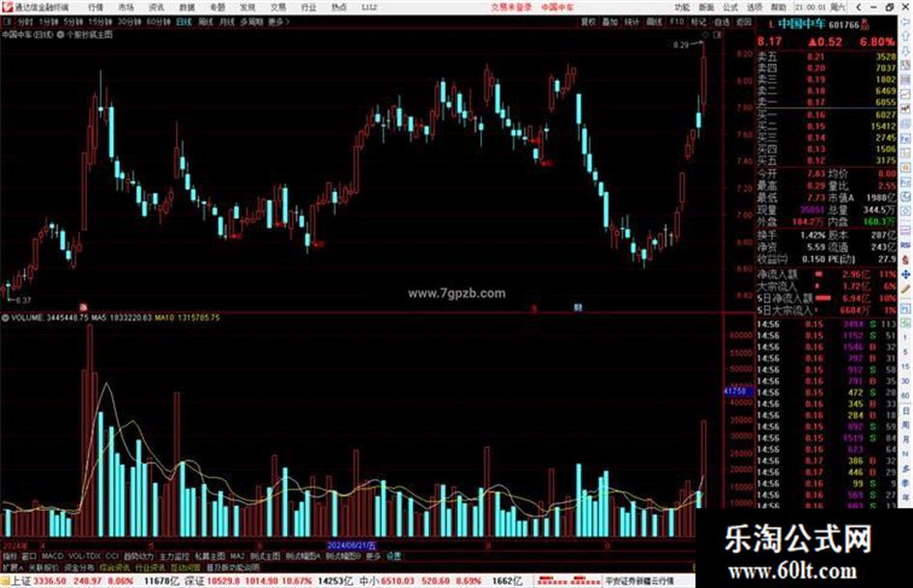The image size is (913, 588).
Task: Click the blue cross icon in right sidebar
Action: tap(906, 274)
